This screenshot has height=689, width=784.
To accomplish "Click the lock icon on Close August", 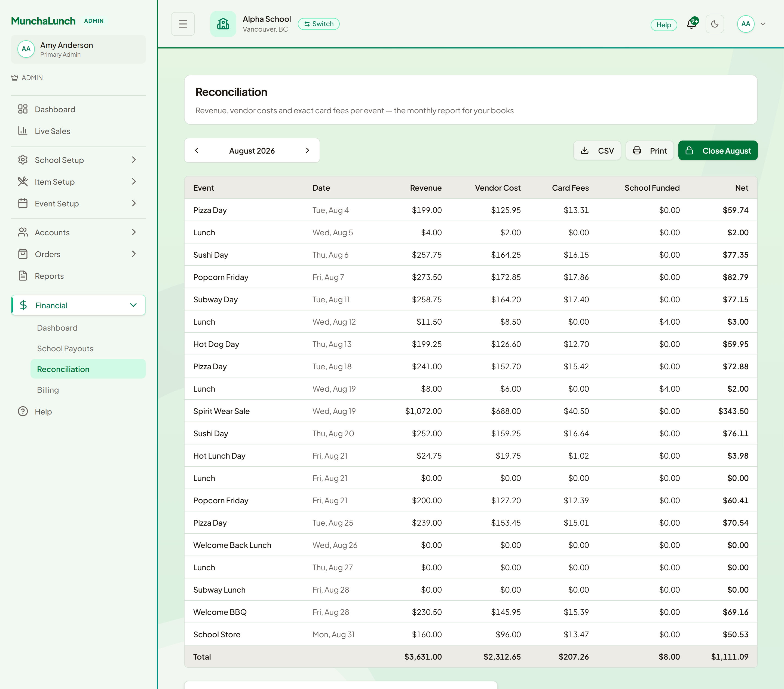I will [689, 150].
